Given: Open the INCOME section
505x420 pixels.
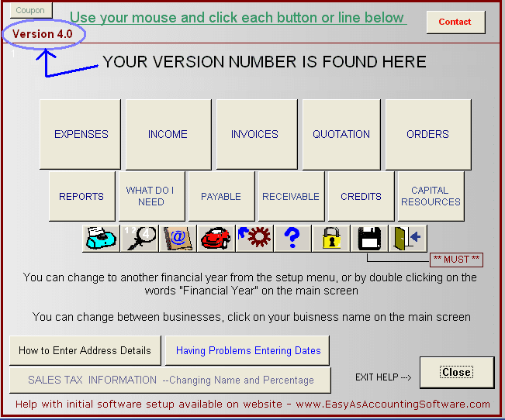Looking at the screenshot, I should 168,134.
